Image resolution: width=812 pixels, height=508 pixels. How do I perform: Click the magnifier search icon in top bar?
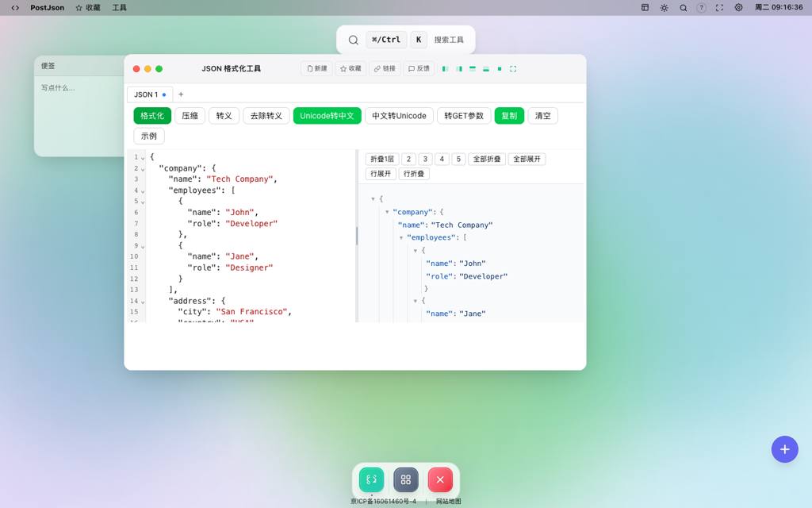(683, 8)
